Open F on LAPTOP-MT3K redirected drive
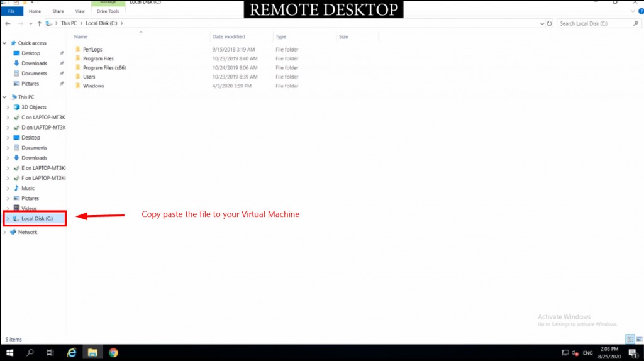The image size is (644, 361). 43,178
